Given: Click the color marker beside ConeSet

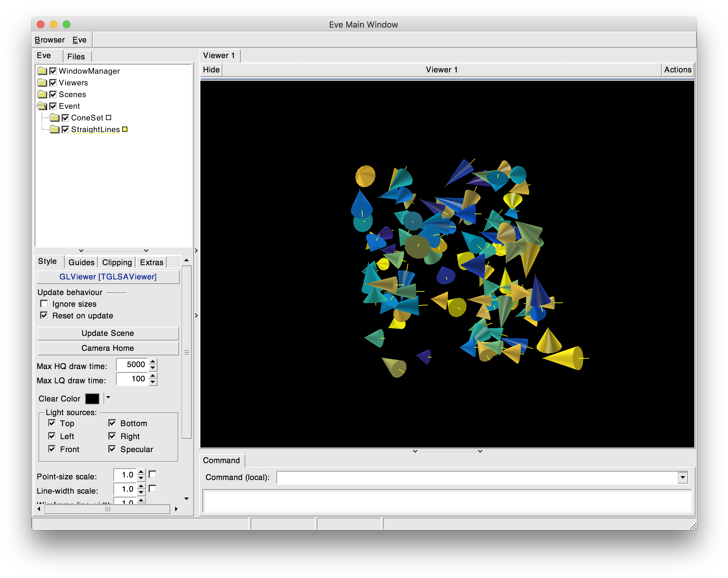Looking at the screenshot, I should click(109, 117).
